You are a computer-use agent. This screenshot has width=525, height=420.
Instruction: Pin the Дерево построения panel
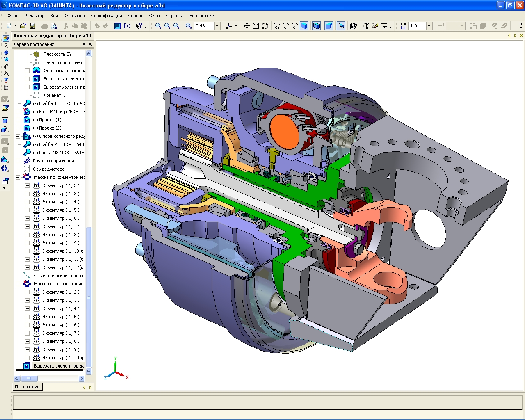(x=84, y=44)
